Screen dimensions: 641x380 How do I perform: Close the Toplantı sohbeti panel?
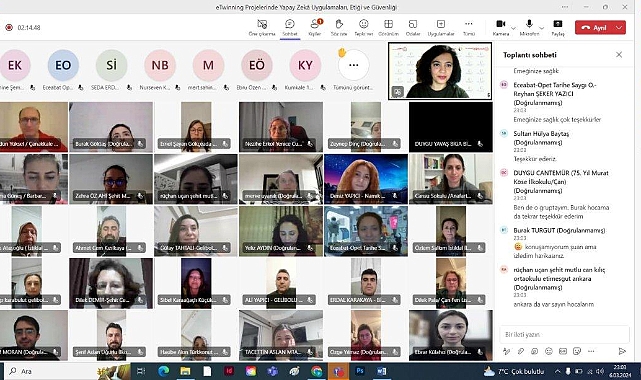point(619,54)
